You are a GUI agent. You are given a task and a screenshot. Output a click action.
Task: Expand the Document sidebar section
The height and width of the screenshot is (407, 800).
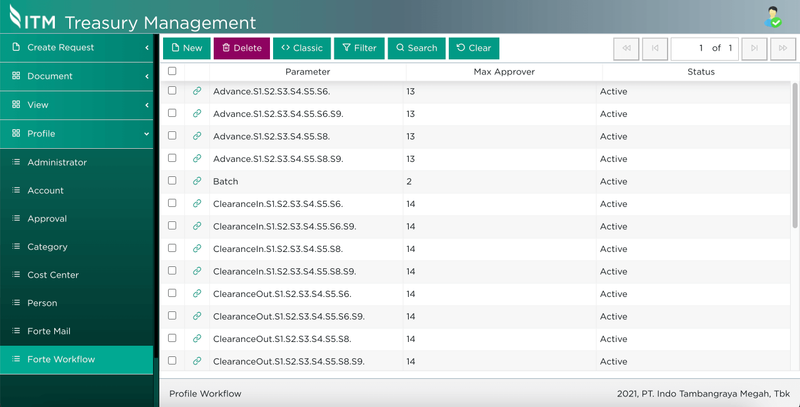tap(78, 76)
